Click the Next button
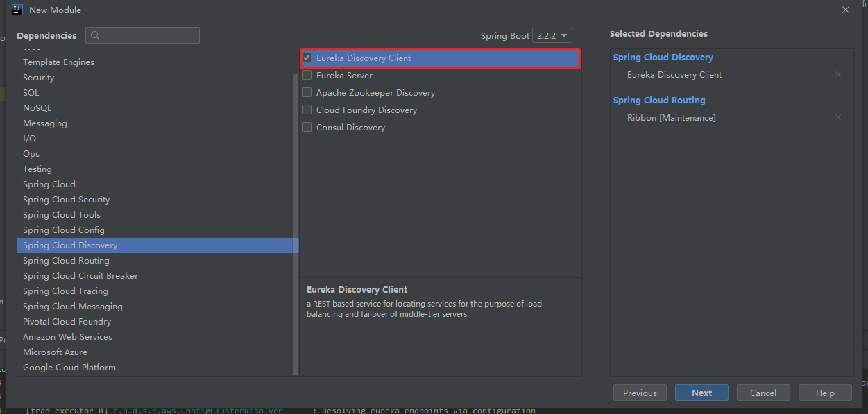The width and height of the screenshot is (868, 414). tap(701, 393)
